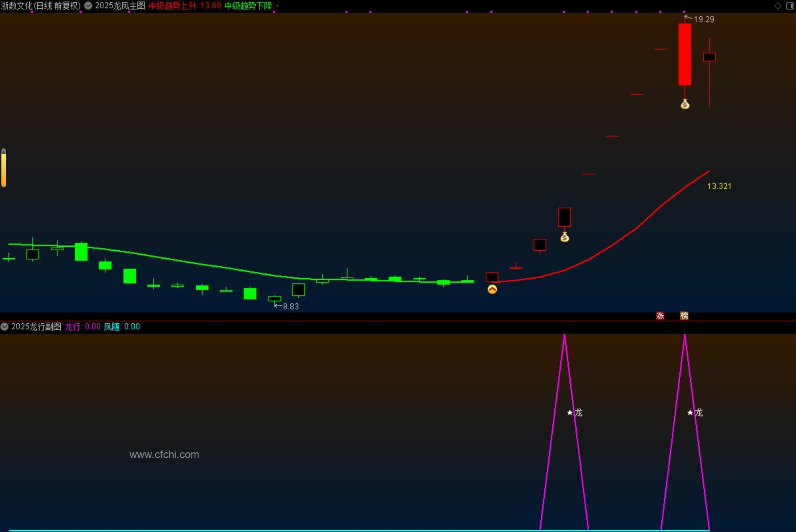Click the 浙数文化(日线,前复权) chart title

[41, 6]
